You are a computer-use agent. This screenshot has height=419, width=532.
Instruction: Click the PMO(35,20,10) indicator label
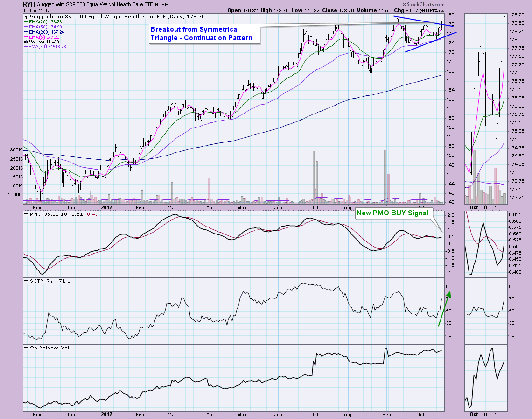tap(47, 213)
